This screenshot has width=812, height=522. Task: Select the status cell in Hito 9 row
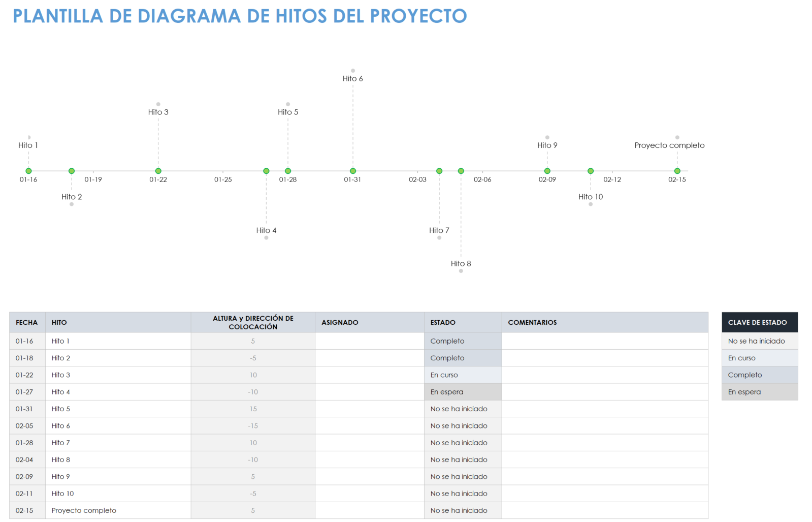(463, 477)
